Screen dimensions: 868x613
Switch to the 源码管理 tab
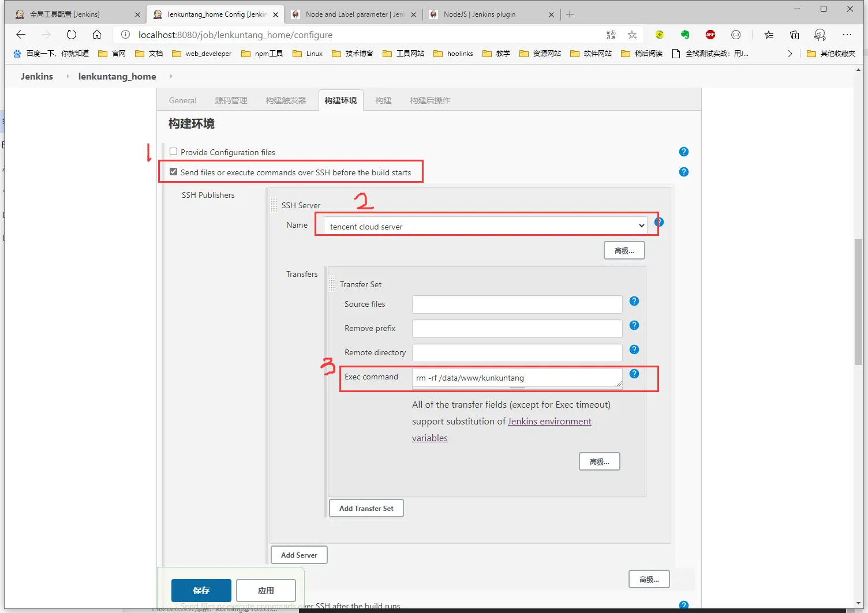(231, 100)
